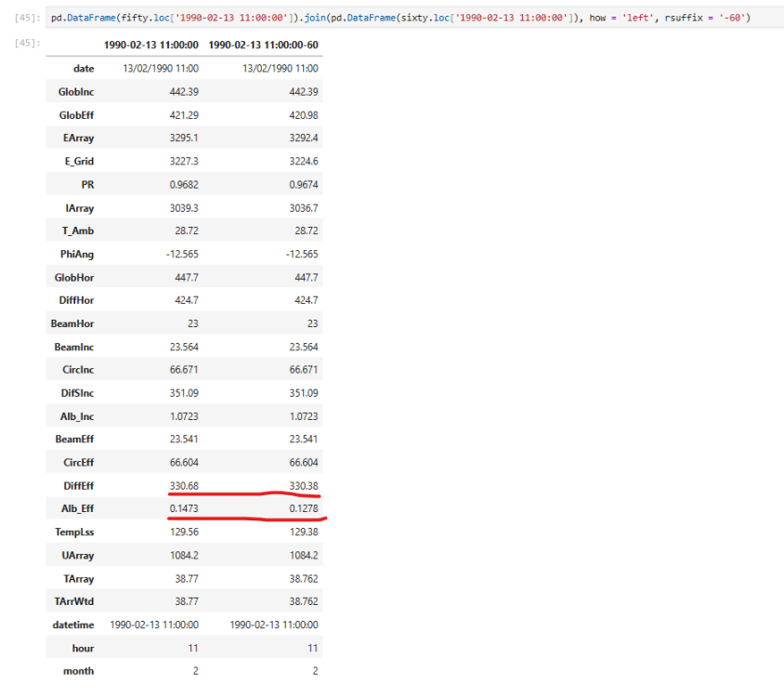Screen dimensions: 784x697
Task: Click the input prompt [45] beside code cell
Action: (28, 17)
